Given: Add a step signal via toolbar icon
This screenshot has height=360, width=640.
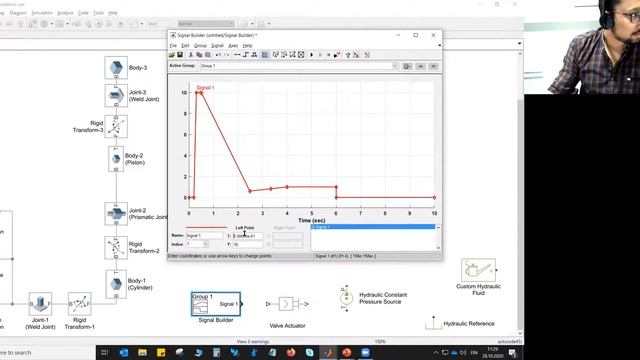Looking at the screenshot, I should (x=246, y=55).
